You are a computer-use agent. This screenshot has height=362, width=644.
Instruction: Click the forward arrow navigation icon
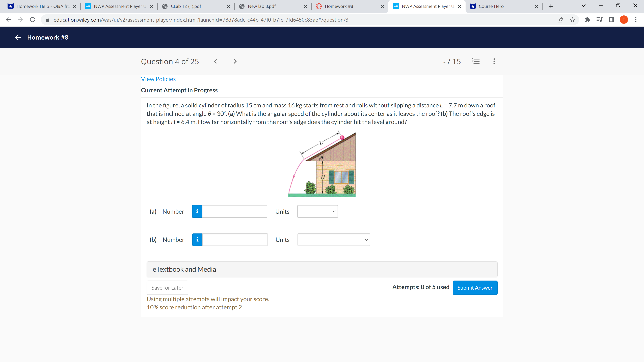click(x=234, y=61)
